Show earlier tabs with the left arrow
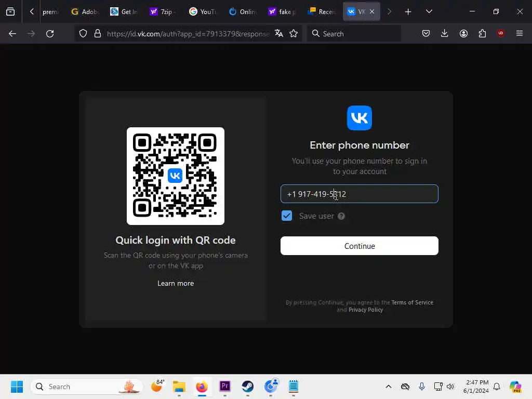This screenshot has width=532, height=399. (32, 11)
